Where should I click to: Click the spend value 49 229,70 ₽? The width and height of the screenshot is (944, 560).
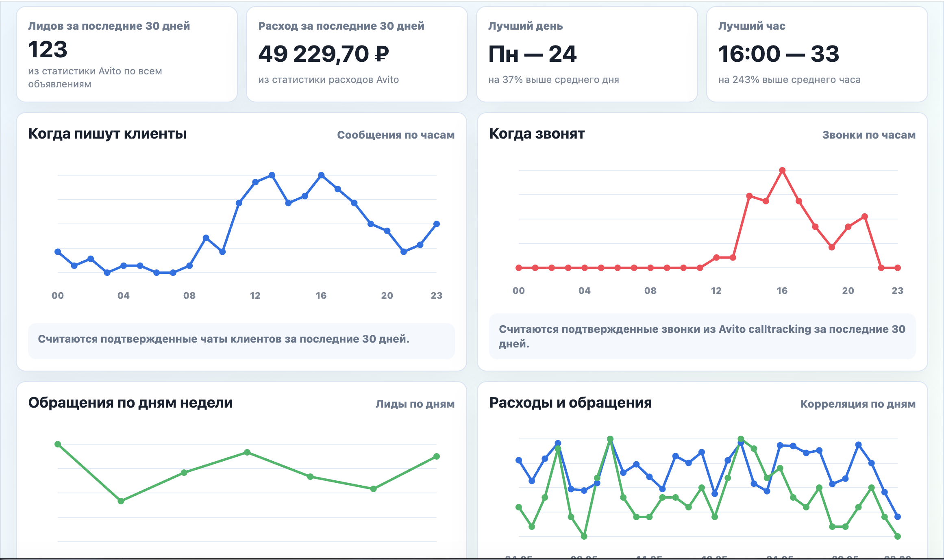coord(324,54)
